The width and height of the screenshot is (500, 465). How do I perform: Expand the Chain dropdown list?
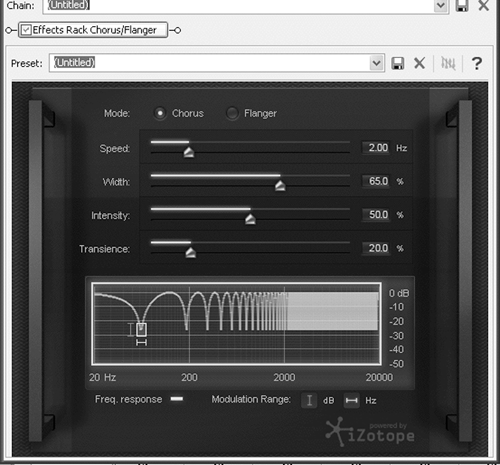(x=441, y=5)
